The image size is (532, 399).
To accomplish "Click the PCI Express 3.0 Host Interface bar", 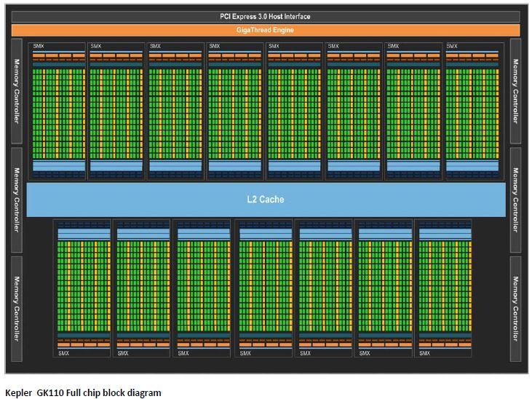I will click(266, 16).
